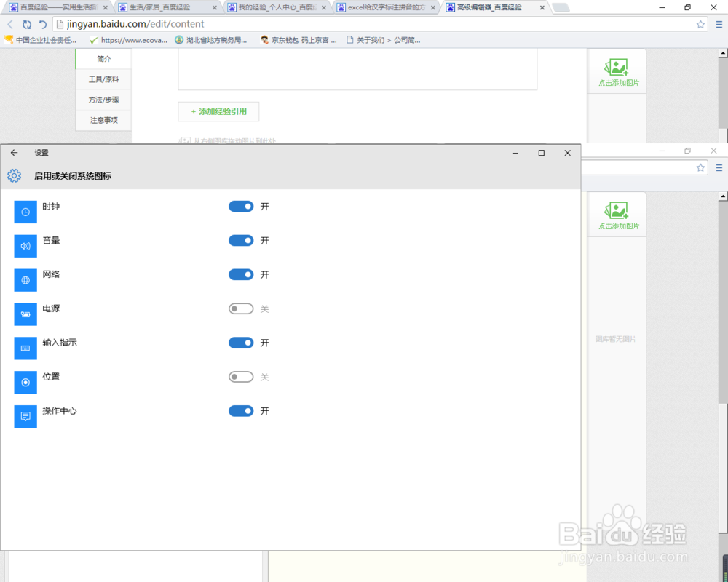Switch to the 百度经验——实用生活指南 tab

[58, 7]
